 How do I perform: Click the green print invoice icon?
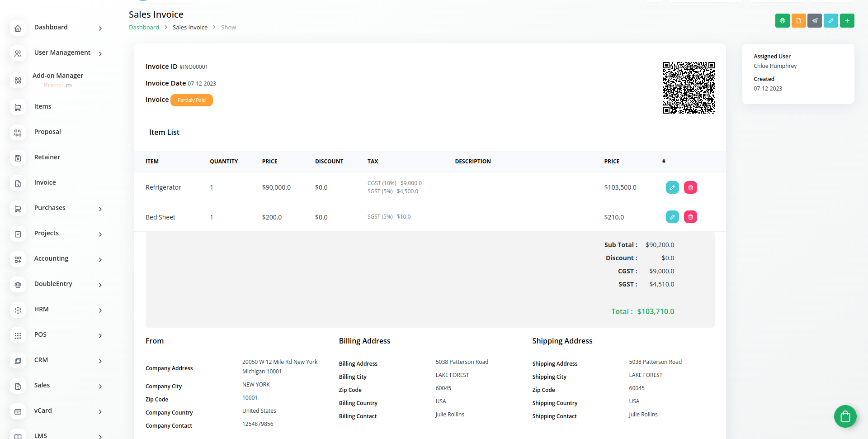[x=782, y=21]
